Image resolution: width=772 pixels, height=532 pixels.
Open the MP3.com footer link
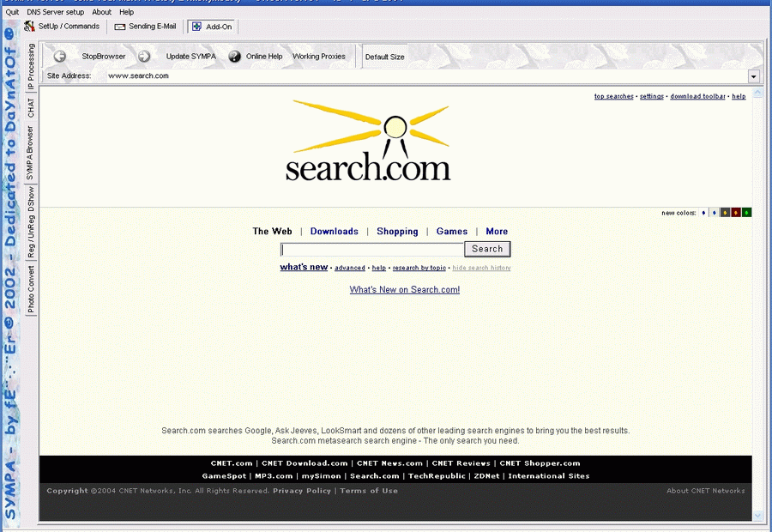274,476
